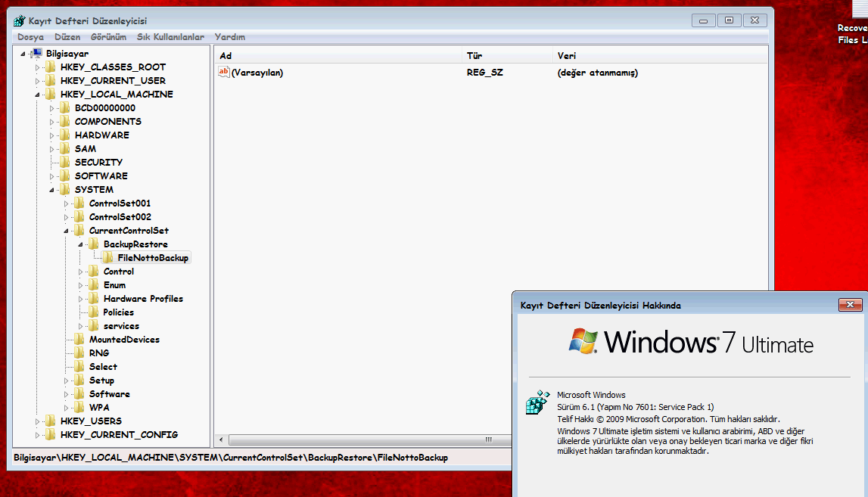Expand HKEY_CURRENT_USER arrow
Screen dimensions: 868x497
point(38,81)
